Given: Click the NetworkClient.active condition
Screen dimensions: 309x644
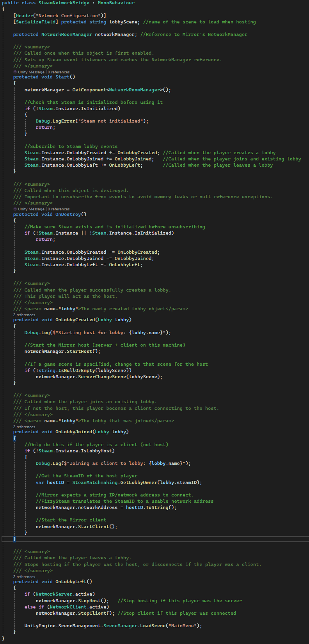Looking at the screenshot, I should pos(79,607).
